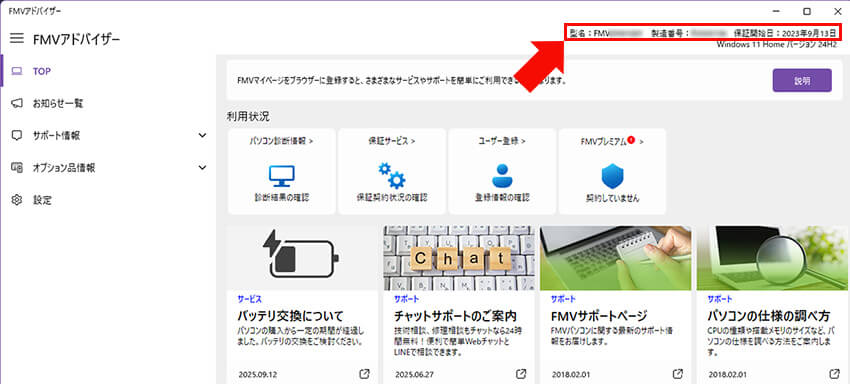Click the gear icon for 設定

pos(17,200)
